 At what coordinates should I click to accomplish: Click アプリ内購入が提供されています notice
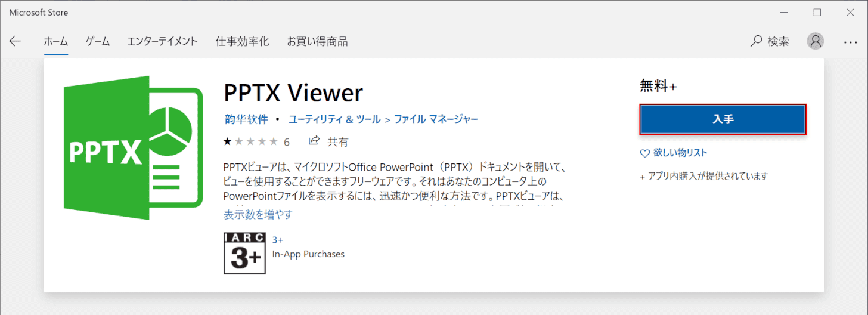tap(703, 176)
